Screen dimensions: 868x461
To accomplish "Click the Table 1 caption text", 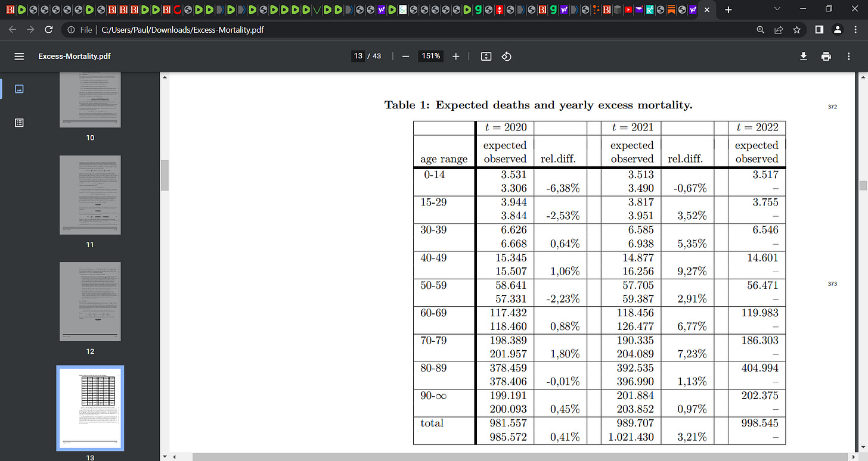I will coord(538,105).
